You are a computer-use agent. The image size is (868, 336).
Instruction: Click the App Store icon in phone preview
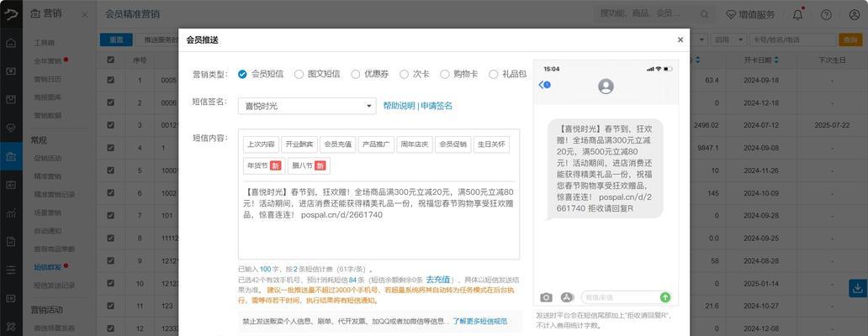(566, 297)
